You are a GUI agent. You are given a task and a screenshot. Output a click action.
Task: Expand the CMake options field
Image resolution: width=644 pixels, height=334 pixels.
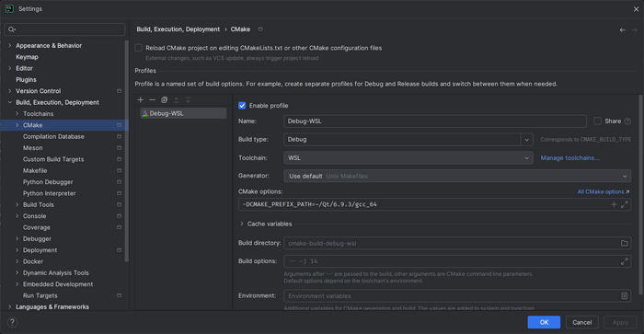[x=625, y=204]
